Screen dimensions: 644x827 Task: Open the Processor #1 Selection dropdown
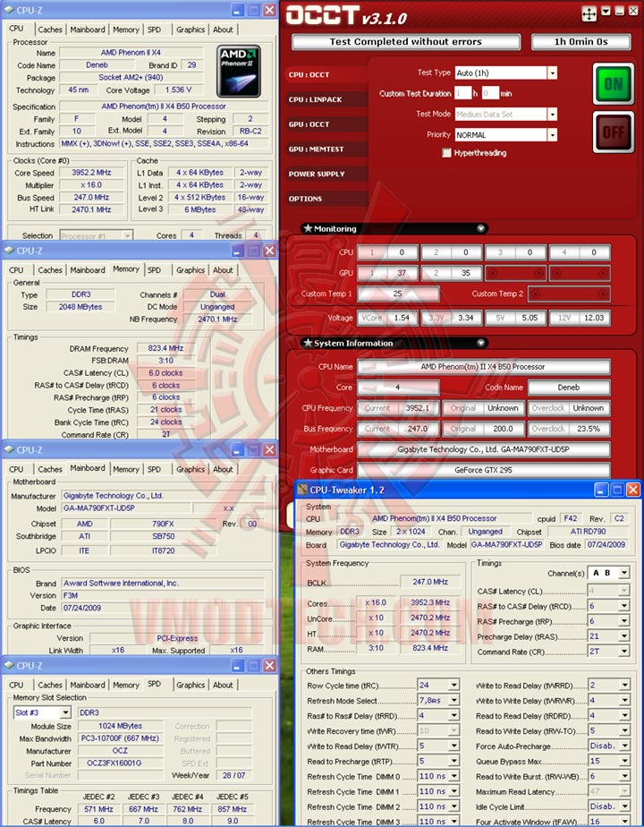(127, 235)
